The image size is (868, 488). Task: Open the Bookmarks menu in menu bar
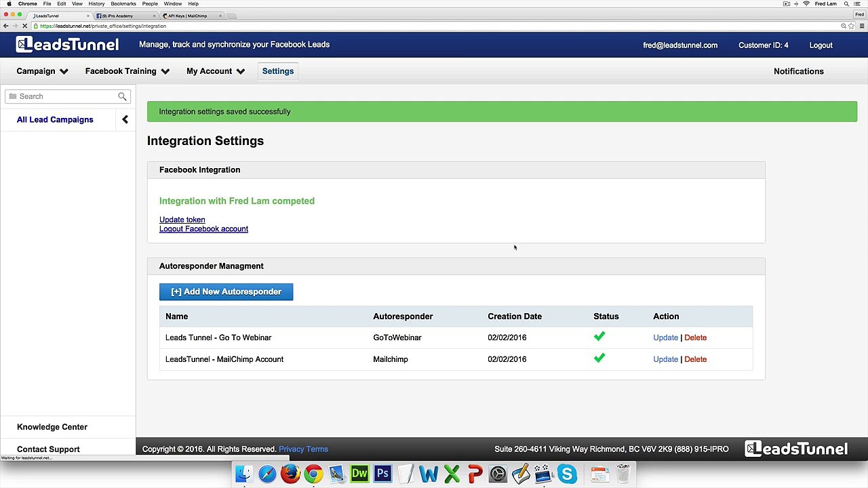pyautogui.click(x=123, y=4)
